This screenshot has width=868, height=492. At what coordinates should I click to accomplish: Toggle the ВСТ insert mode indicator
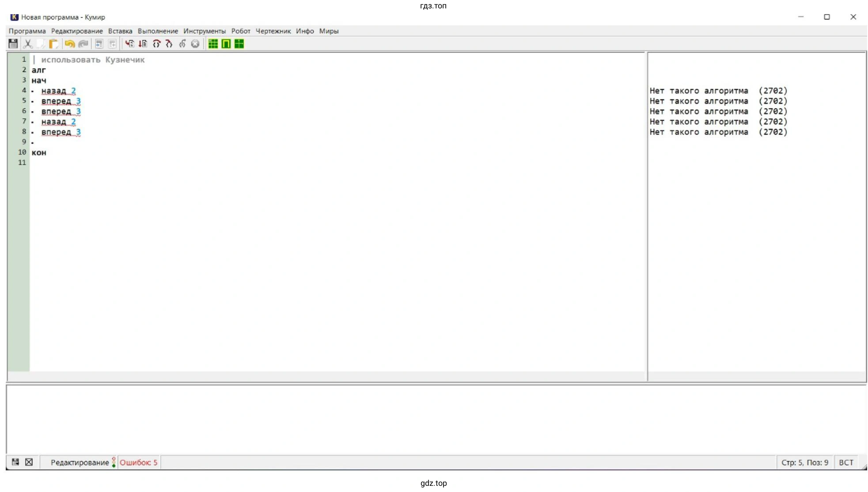pyautogui.click(x=846, y=462)
